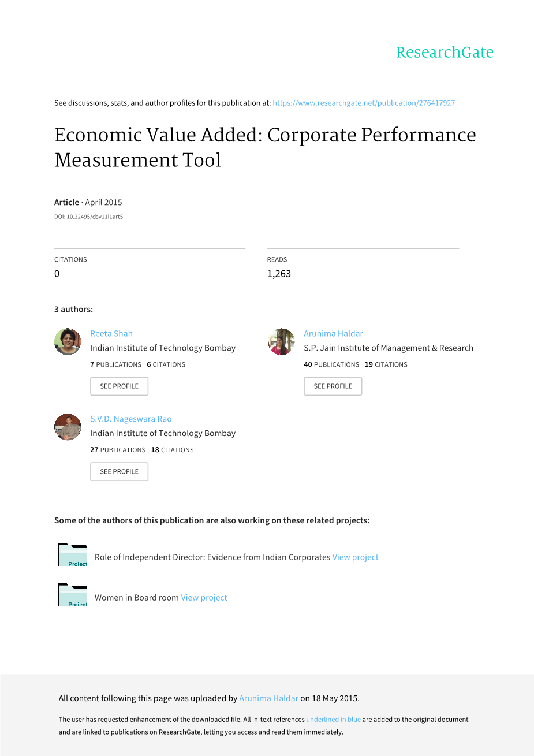Open View project link for Women in Board room
The image size is (534, 756).
pyautogui.click(x=204, y=598)
